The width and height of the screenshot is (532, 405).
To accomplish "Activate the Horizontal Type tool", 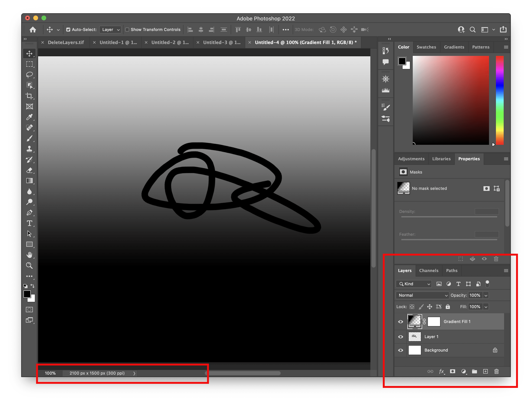I will coord(30,223).
